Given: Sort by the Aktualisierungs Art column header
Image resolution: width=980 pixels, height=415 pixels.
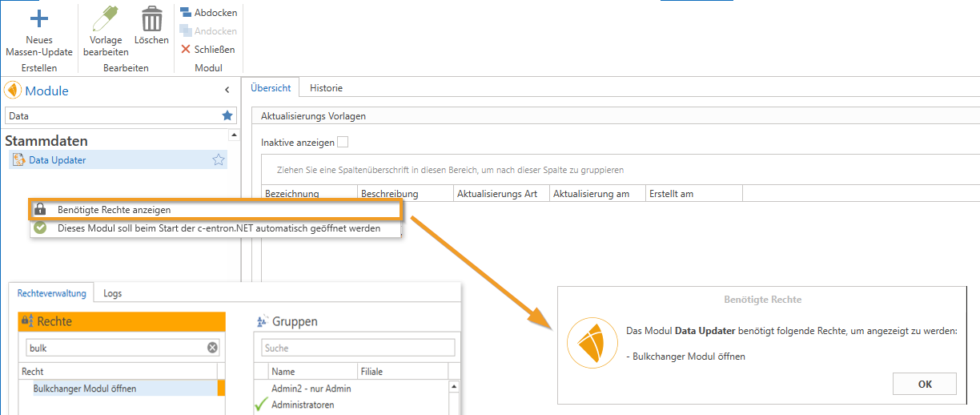Looking at the screenshot, I should coord(496,194).
